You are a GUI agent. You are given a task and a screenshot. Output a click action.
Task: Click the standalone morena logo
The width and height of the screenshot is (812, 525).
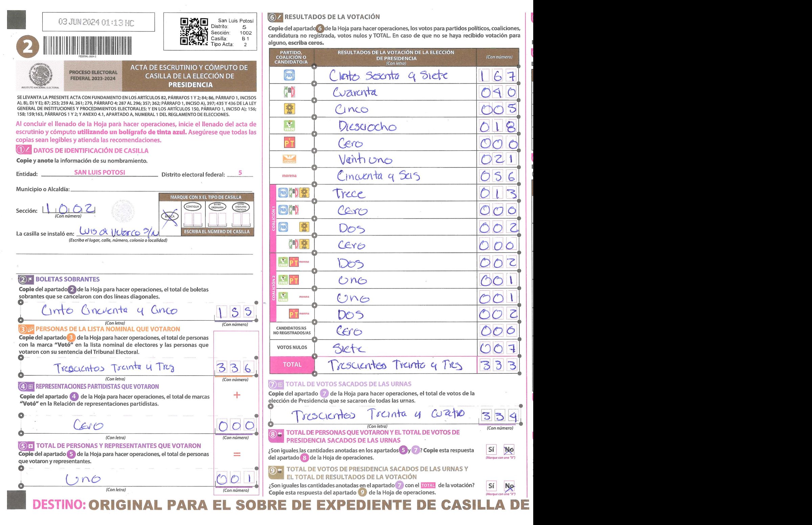click(289, 176)
